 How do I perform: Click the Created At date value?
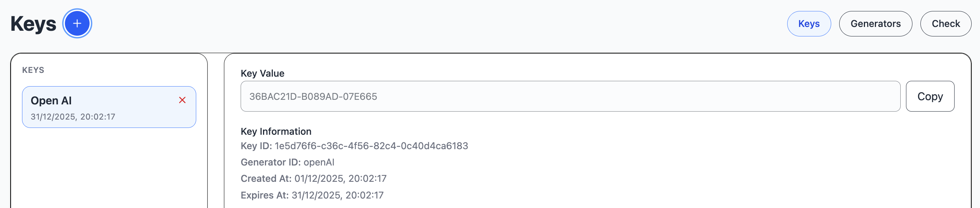pos(340,179)
